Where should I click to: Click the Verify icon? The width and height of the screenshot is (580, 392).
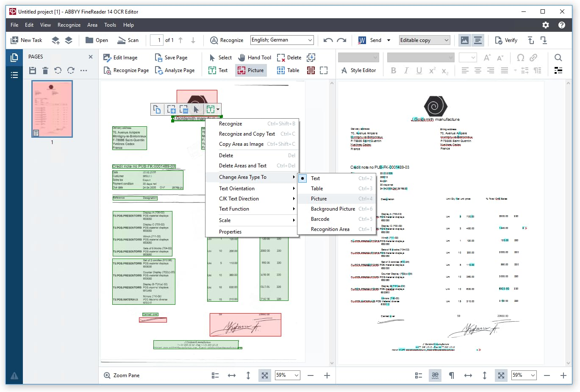click(499, 40)
